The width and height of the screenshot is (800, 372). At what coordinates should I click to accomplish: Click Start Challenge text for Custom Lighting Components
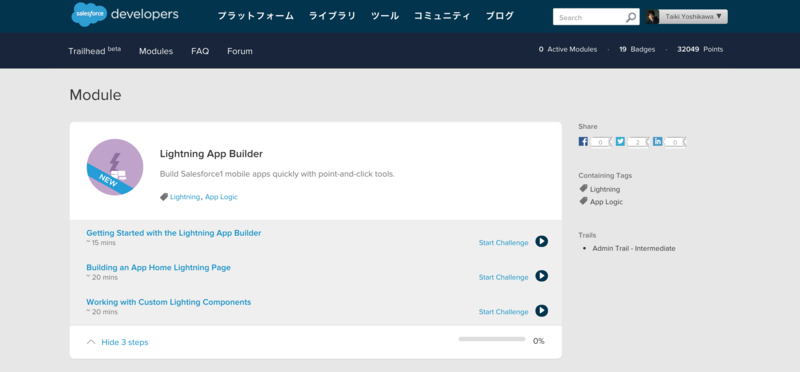(504, 312)
